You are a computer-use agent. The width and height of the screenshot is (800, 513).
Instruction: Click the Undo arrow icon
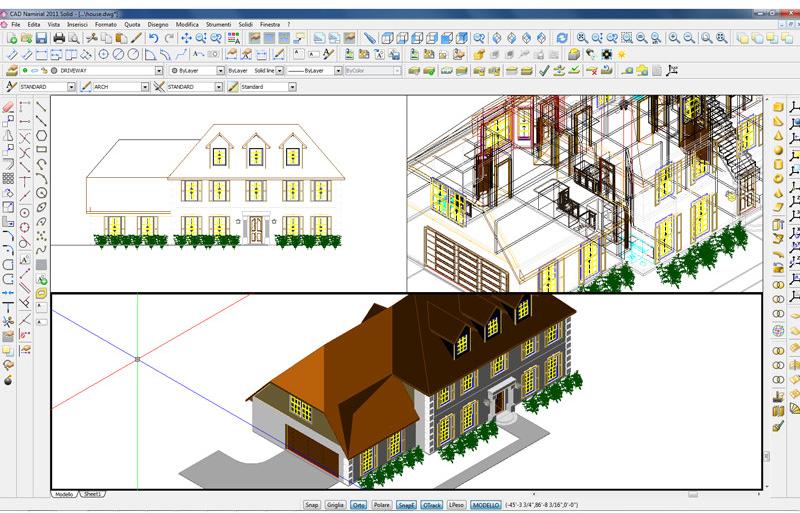click(x=153, y=38)
